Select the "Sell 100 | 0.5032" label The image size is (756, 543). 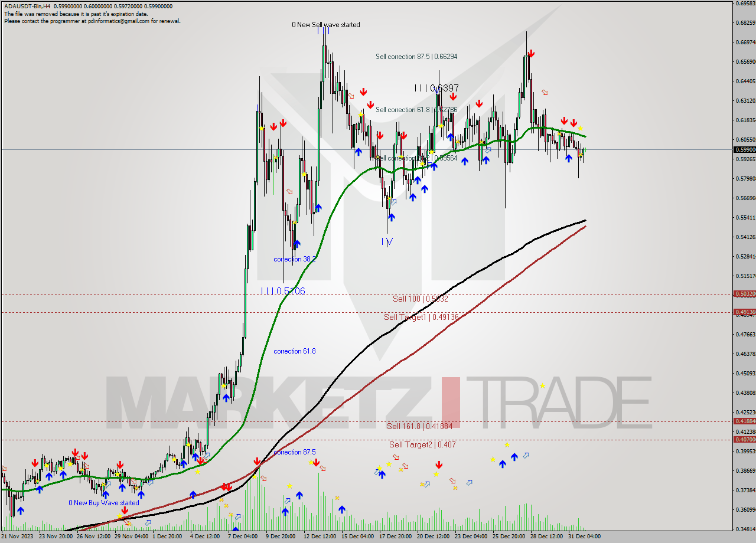click(x=421, y=299)
